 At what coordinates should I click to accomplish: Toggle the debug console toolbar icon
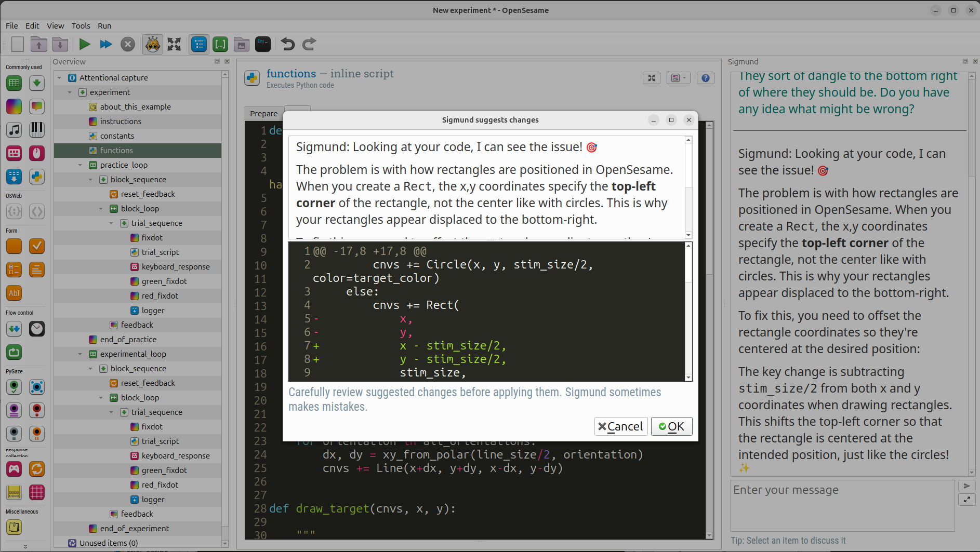(x=263, y=45)
